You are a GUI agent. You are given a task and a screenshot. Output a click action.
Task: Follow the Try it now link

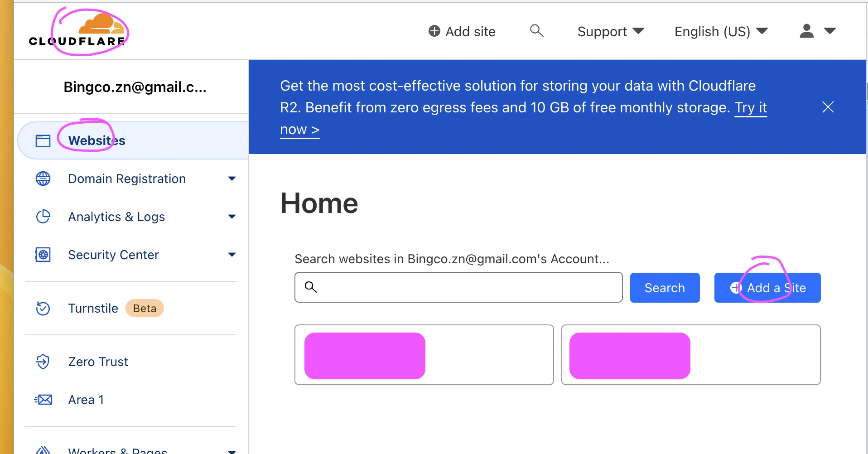click(x=751, y=108)
